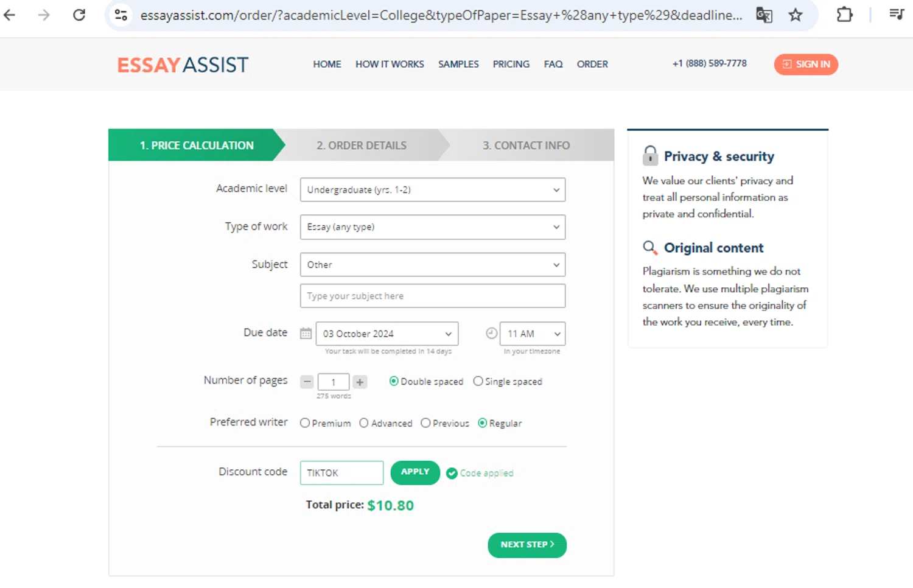
Task: Open the calendar icon beside due date
Action: coord(306,334)
